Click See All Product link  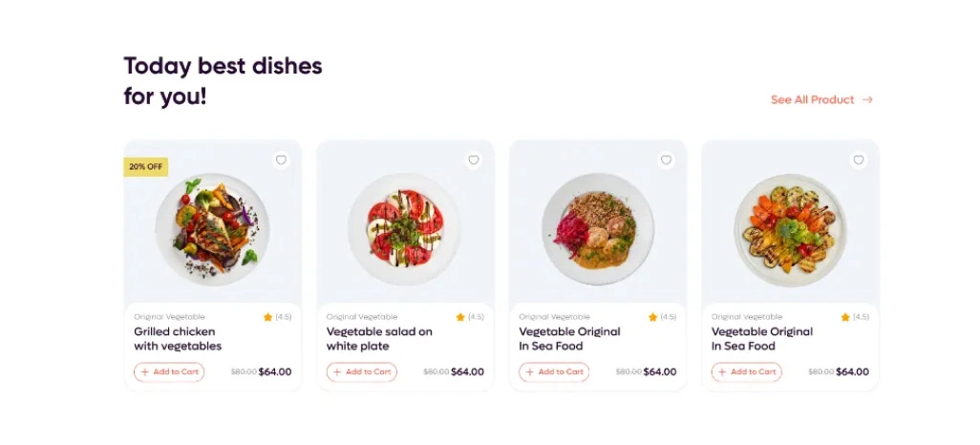click(x=812, y=99)
